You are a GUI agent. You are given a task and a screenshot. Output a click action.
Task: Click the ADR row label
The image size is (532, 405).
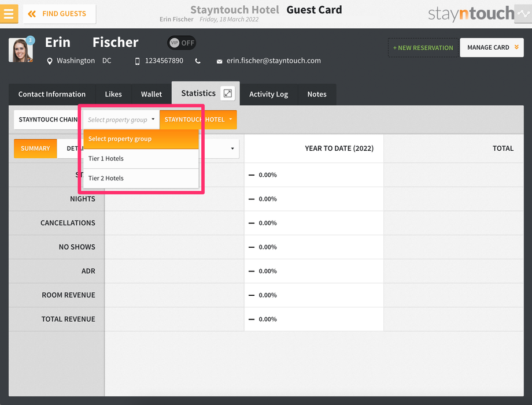[x=88, y=271]
